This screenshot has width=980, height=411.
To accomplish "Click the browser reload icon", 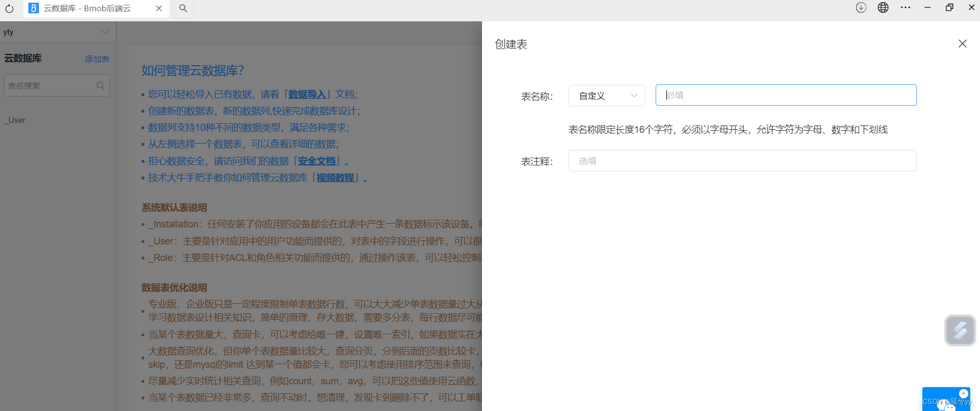I will coord(9,9).
